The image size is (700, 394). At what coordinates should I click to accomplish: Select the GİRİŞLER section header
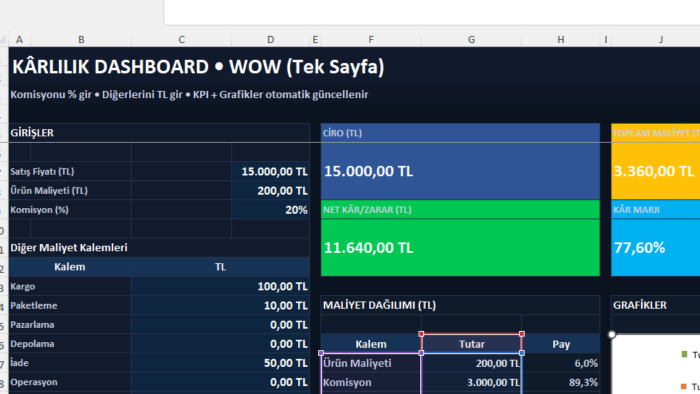pyautogui.click(x=159, y=133)
